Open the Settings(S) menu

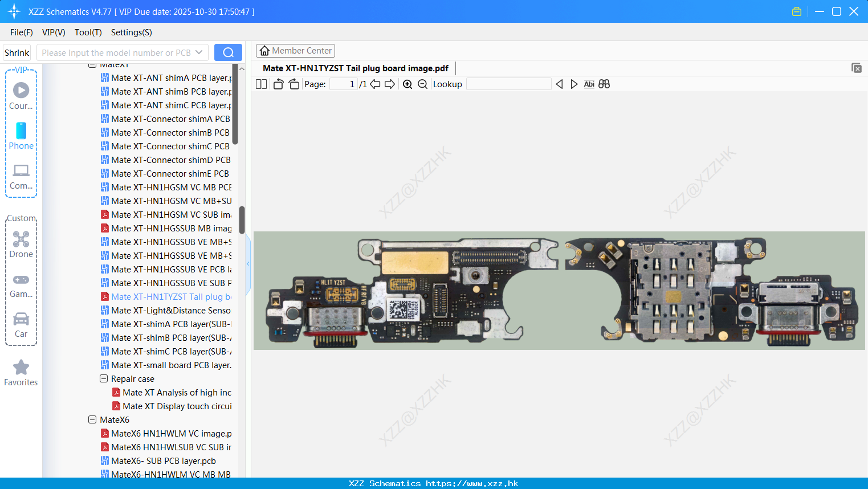tap(132, 32)
